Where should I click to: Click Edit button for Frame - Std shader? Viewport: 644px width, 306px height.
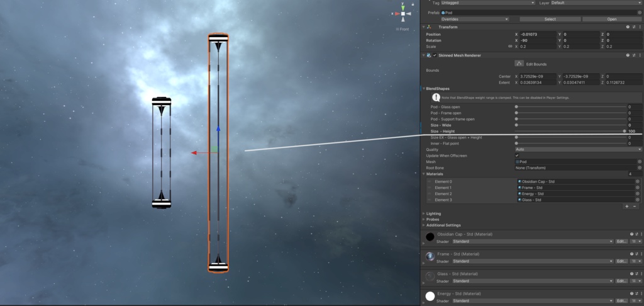coord(621,261)
